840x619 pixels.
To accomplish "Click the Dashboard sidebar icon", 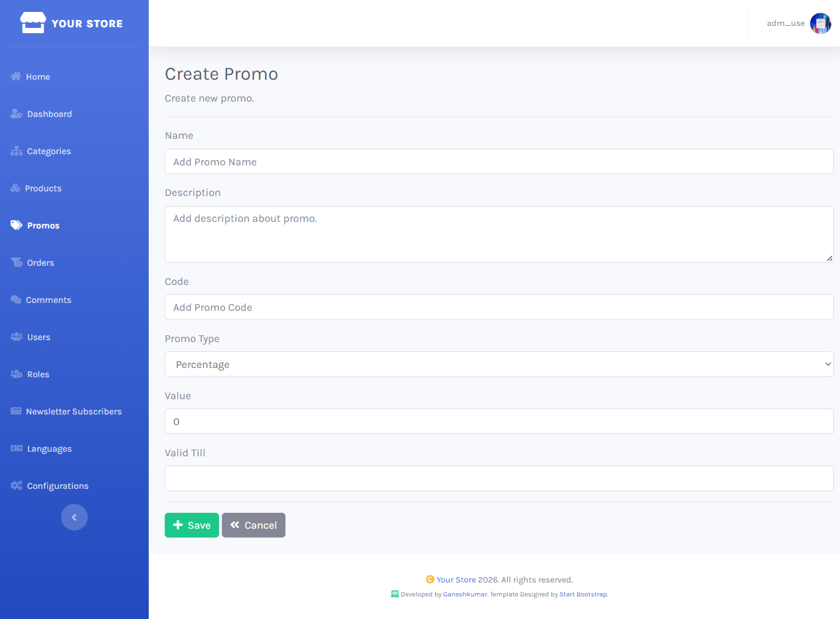I will (x=17, y=114).
